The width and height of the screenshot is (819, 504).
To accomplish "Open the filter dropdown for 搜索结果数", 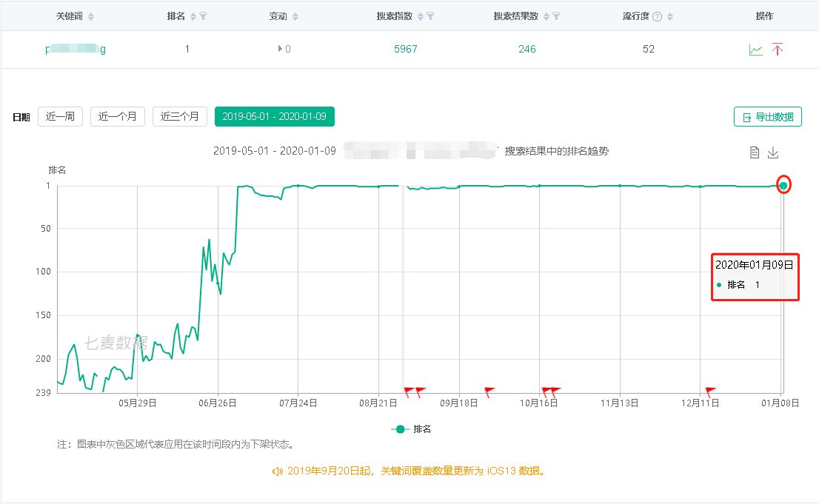I will pyautogui.click(x=555, y=17).
